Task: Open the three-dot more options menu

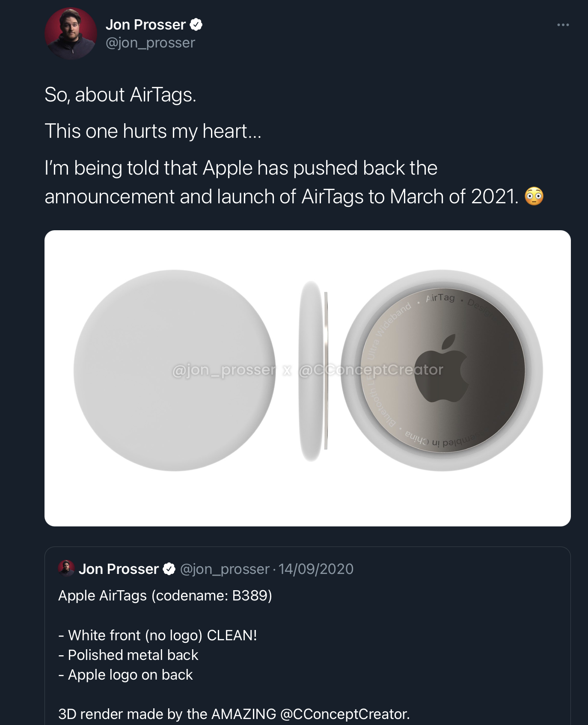Action: point(563,25)
